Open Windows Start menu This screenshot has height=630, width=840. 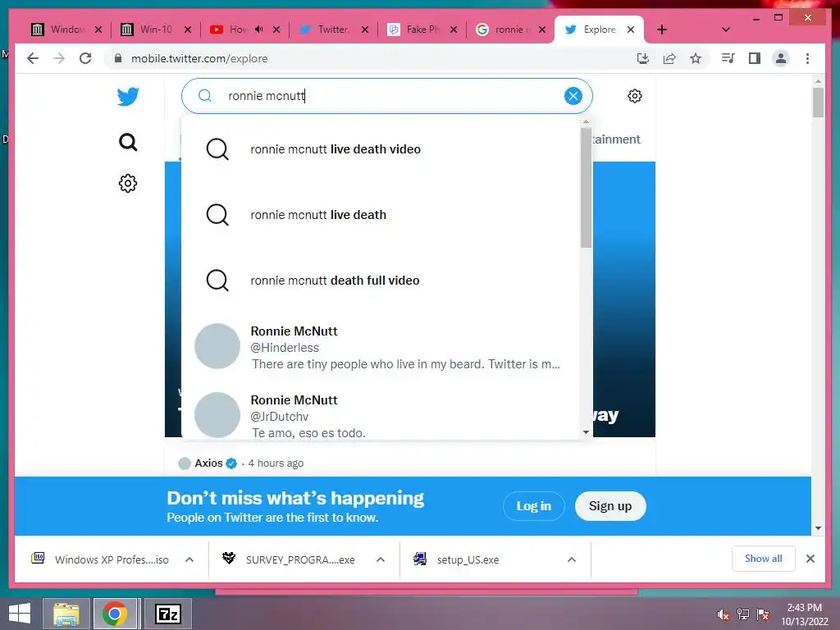[20, 614]
